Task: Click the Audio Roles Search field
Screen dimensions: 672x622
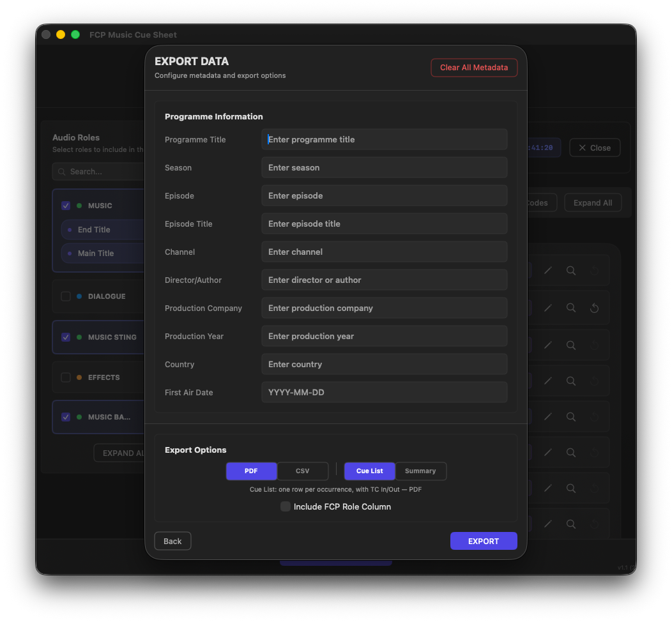Action: pyautogui.click(x=100, y=171)
